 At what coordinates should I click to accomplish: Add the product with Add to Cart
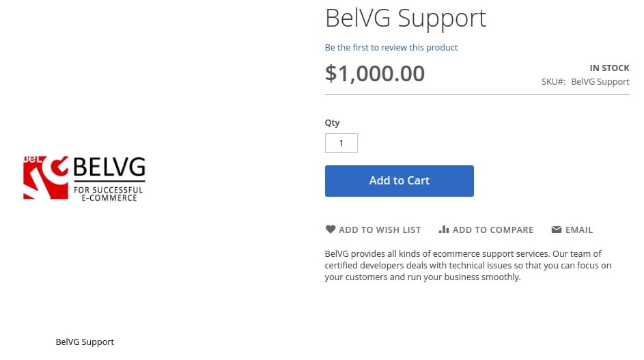coord(400,181)
